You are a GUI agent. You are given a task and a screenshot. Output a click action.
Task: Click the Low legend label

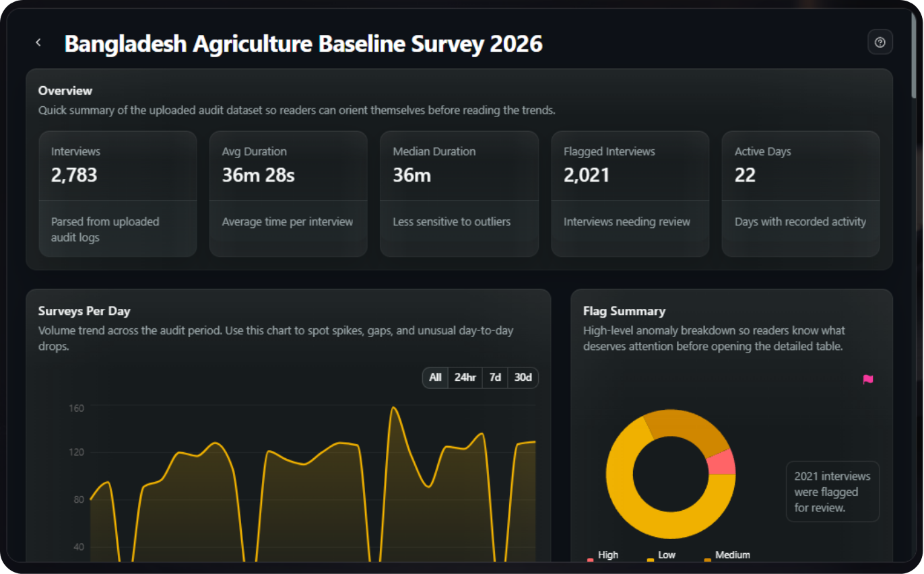[x=667, y=555]
